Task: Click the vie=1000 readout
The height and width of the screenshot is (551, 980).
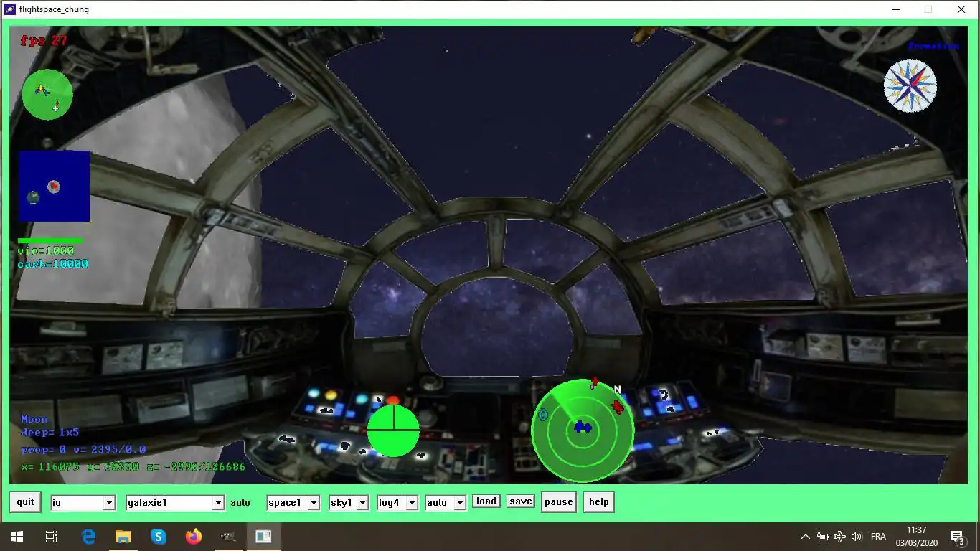Action: tap(46, 251)
